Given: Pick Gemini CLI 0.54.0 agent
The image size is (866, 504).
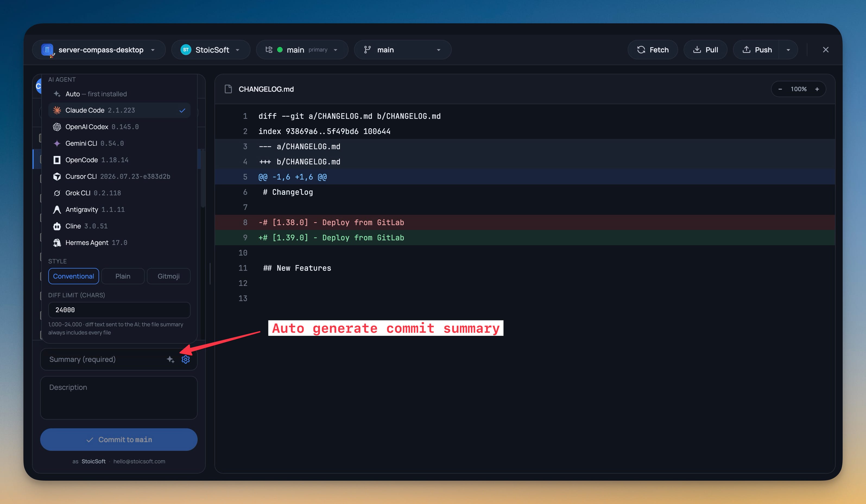Looking at the screenshot, I should [119, 143].
